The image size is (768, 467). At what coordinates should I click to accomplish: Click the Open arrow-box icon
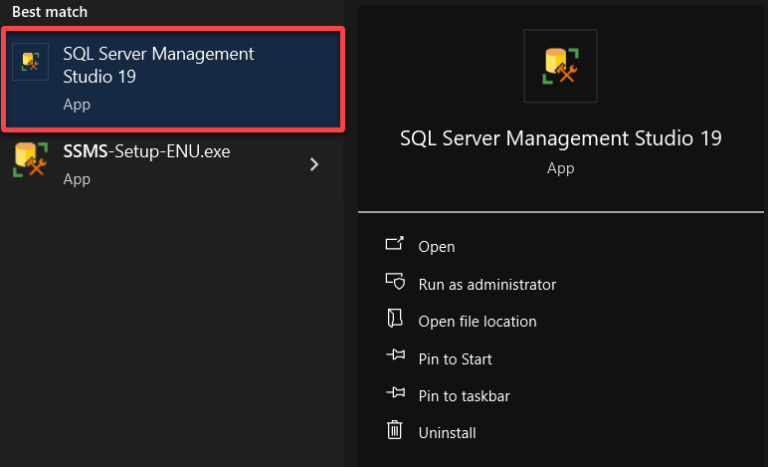coord(395,245)
